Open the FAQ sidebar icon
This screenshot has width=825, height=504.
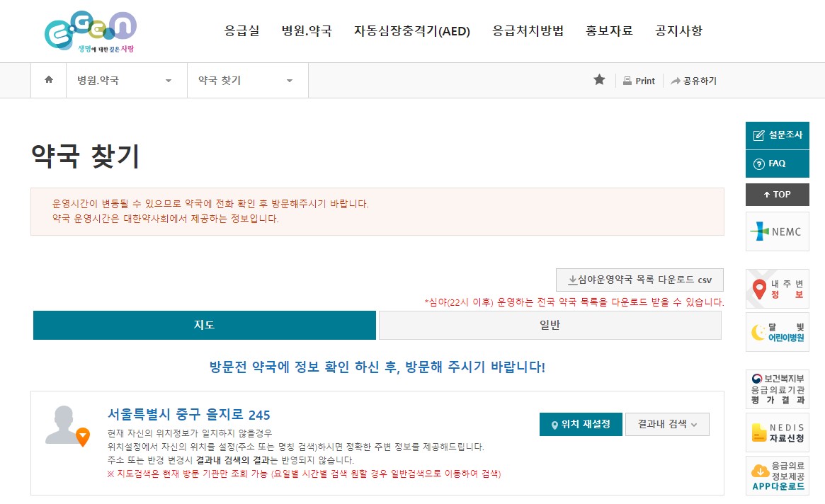coord(777,164)
